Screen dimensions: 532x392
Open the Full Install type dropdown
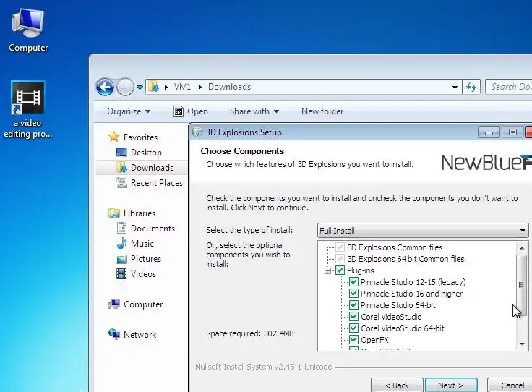click(x=423, y=231)
